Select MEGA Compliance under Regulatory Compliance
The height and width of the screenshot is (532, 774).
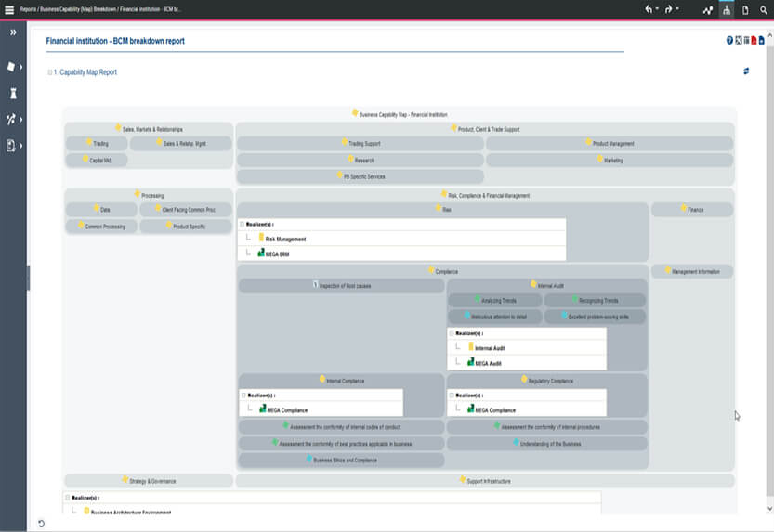527,409
